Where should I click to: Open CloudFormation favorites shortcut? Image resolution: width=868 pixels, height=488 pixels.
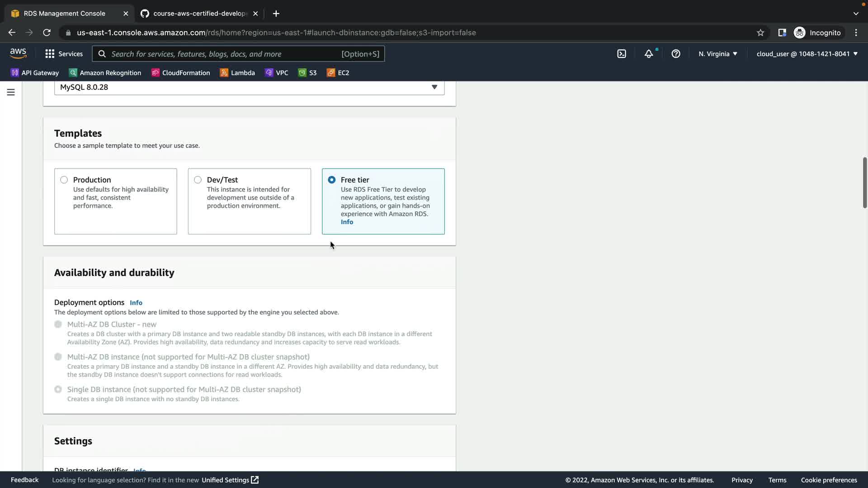180,73
